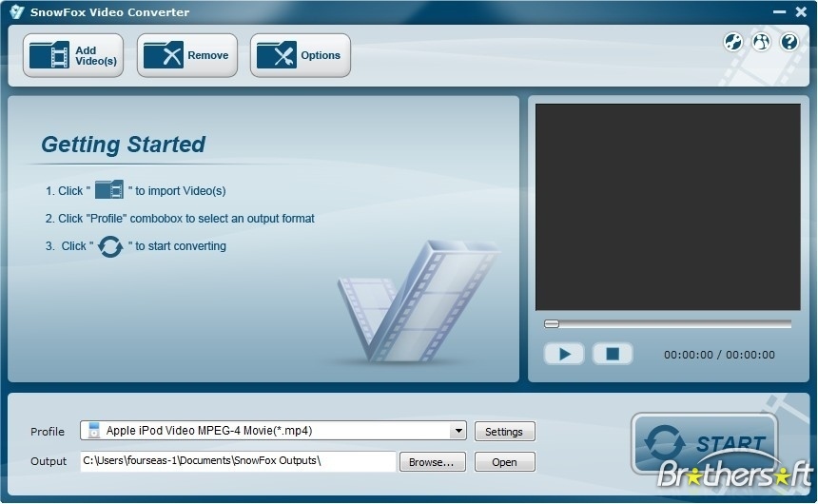Open Help via the question mark icon
Image resolution: width=818 pixels, height=504 pixels.
789,42
